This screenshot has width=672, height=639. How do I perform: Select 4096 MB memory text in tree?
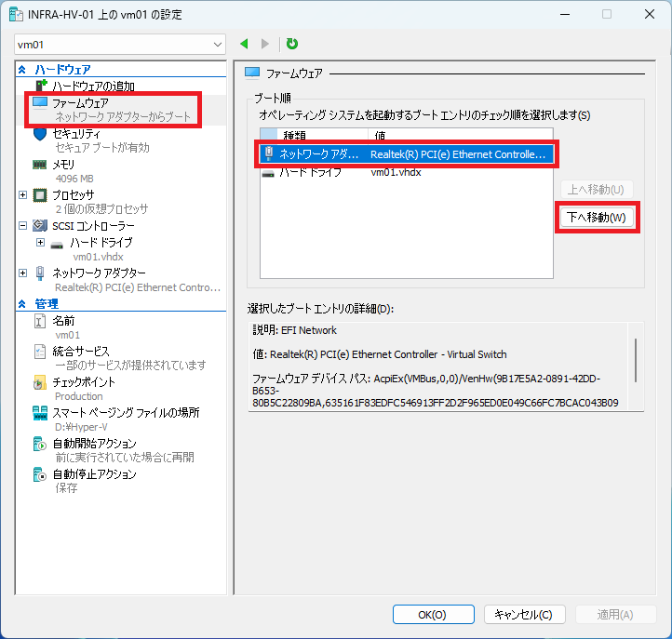coord(74,179)
